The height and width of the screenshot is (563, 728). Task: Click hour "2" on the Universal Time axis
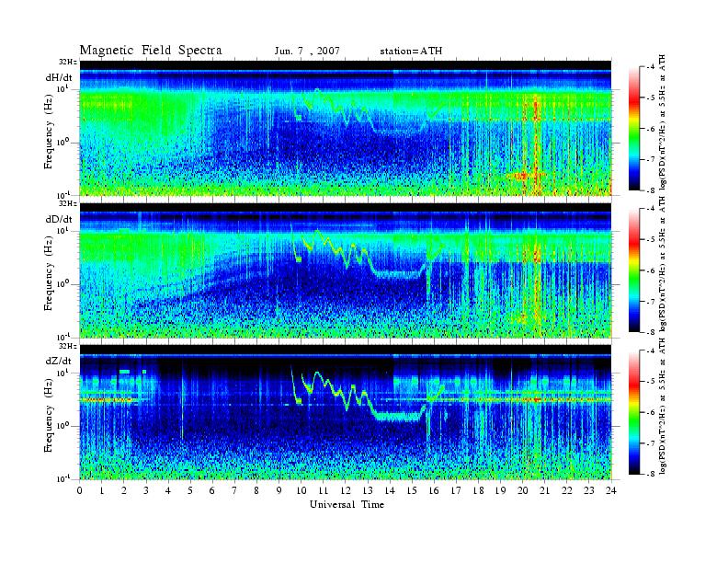124,491
